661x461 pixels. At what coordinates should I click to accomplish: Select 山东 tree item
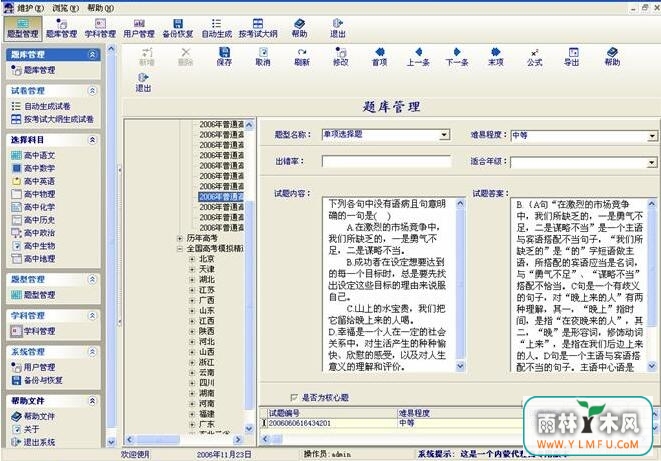tap(207, 311)
